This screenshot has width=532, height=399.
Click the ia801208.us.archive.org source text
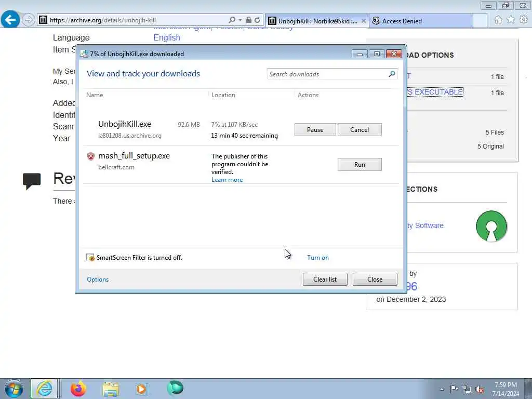pyautogui.click(x=130, y=136)
